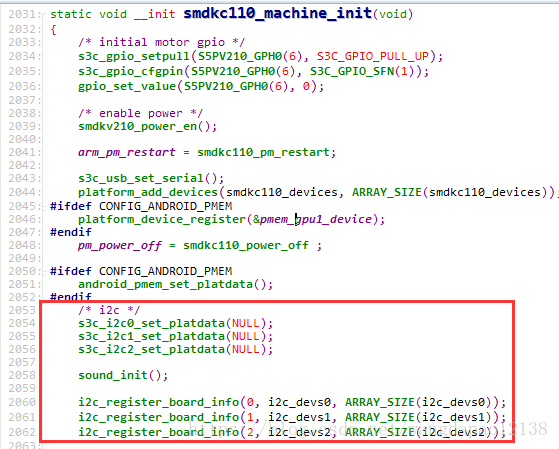Click i2c_register_board_info on line 2062

click(x=159, y=433)
